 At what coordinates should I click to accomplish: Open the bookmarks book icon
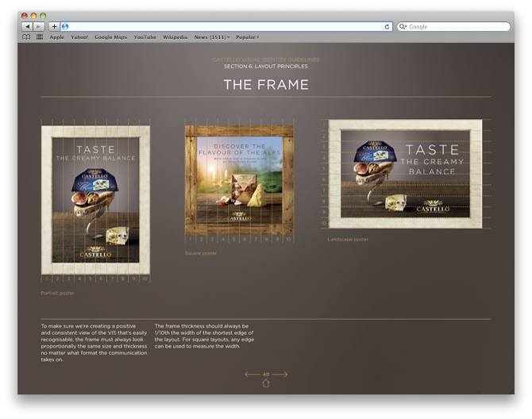pos(26,37)
